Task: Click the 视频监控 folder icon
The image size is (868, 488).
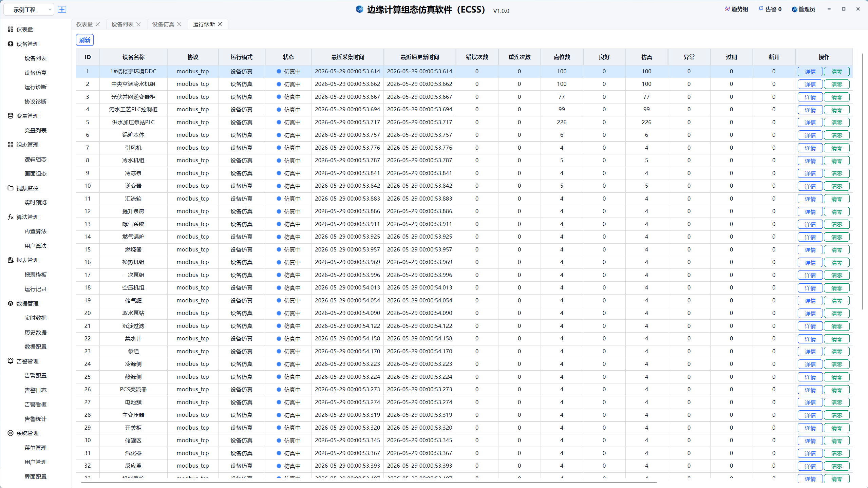Action: (11, 188)
